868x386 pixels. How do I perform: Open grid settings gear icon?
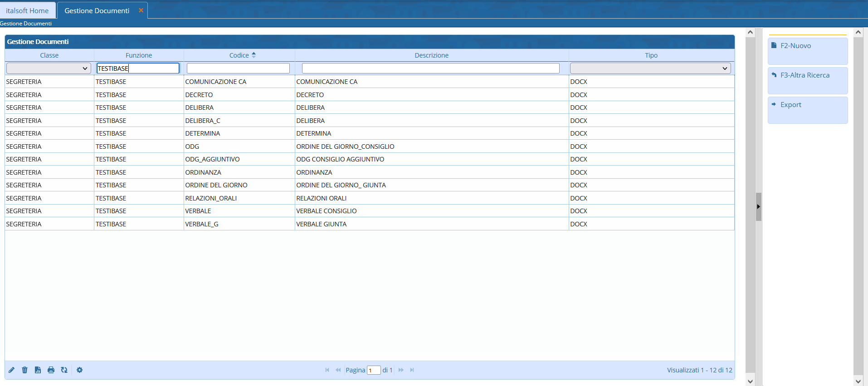80,370
